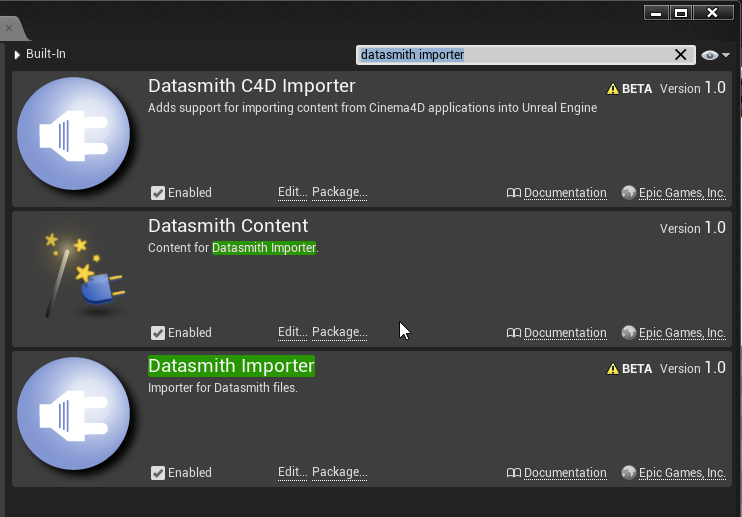Image resolution: width=742 pixels, height=517 pixels.
Task: Close the tab with the small X
Action: [9, 28]
